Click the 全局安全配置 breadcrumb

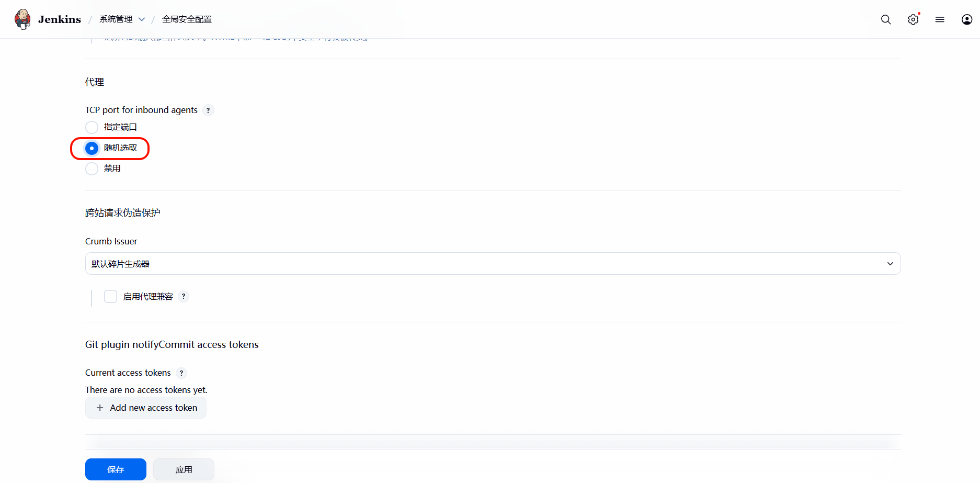click(x=187, y=19)
